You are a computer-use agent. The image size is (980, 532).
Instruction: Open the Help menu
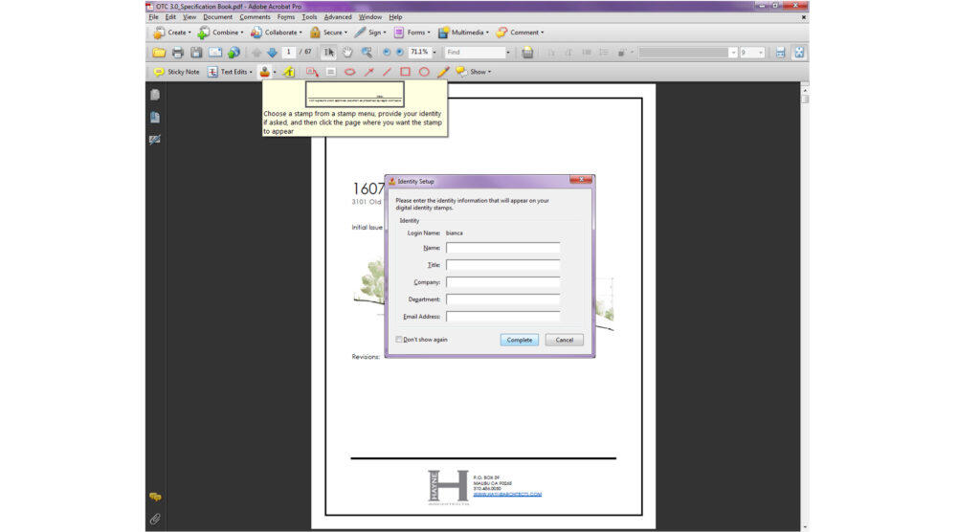(x=395, y=17)
